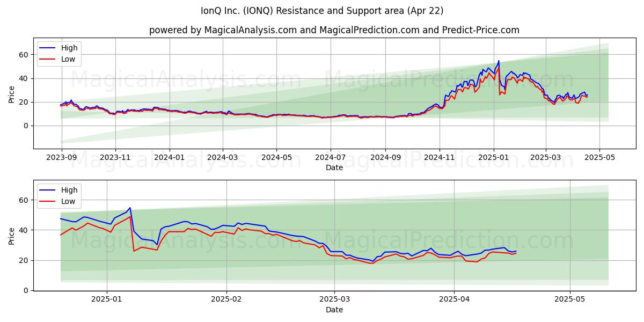The height and width of the screenshot is (322, 644).
Task: Click the red Low line swatch in lower legend
Action: 47,202
